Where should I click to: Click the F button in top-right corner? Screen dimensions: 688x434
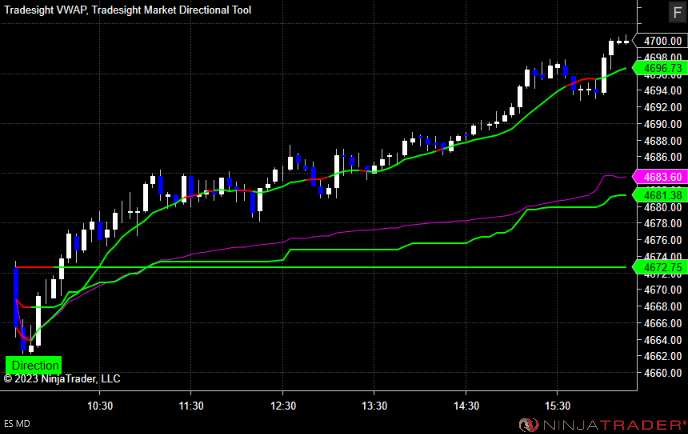point(677,11)
